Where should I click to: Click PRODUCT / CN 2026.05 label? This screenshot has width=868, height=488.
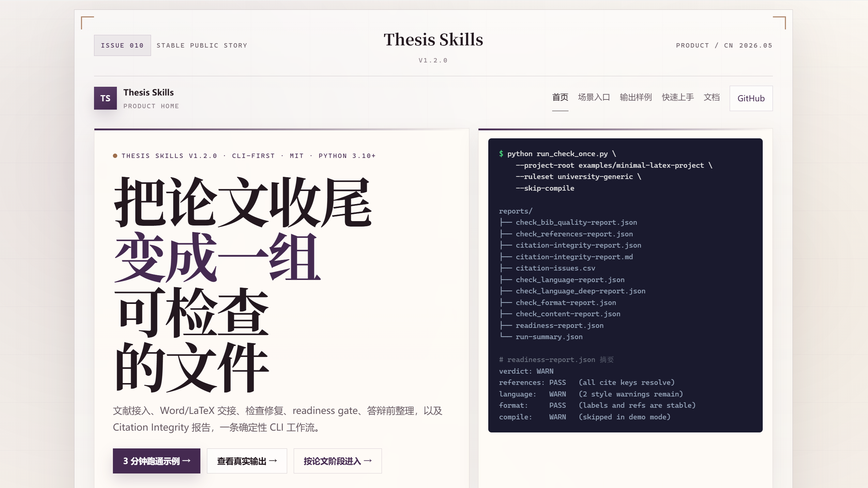click(724, 45)
